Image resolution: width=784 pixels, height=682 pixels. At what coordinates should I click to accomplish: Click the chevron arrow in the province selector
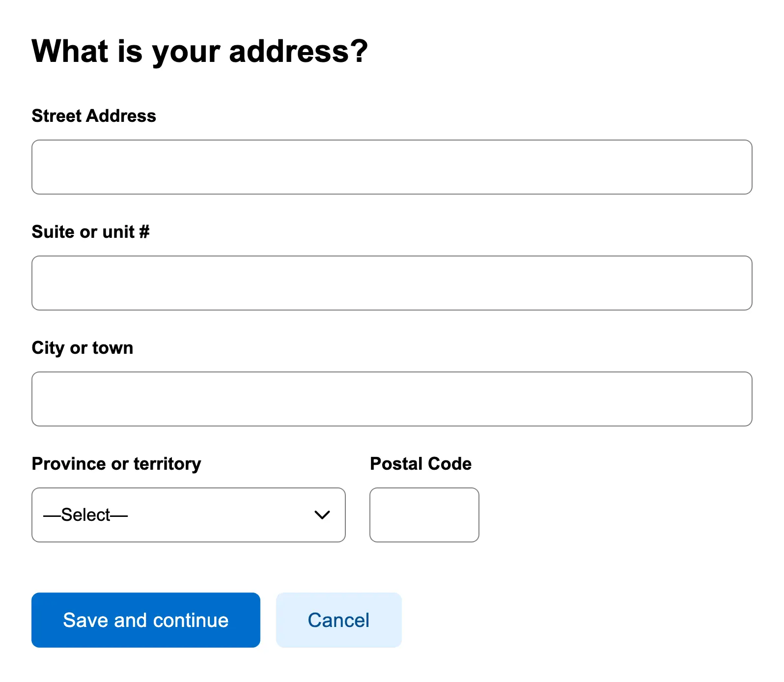(x=322, y=515)
